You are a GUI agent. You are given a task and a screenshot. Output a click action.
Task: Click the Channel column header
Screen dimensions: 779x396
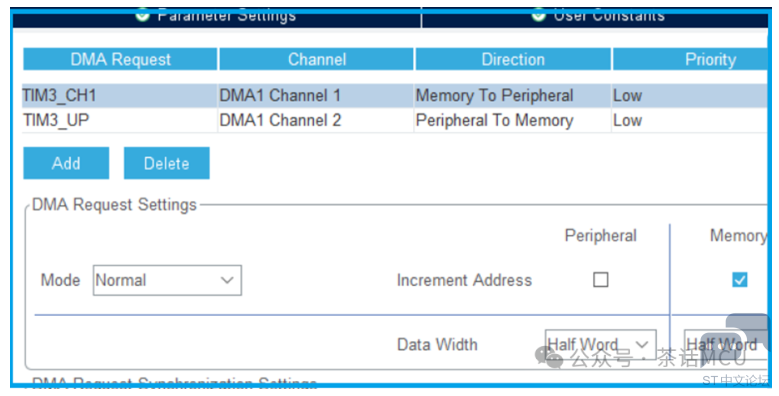(316, 59)
